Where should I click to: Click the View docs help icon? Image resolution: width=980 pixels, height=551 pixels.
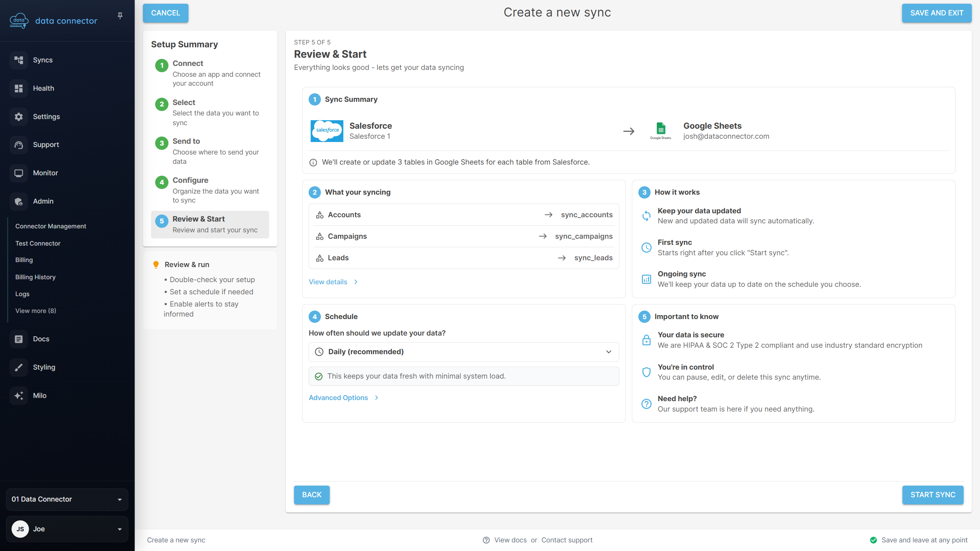[486, 540]
